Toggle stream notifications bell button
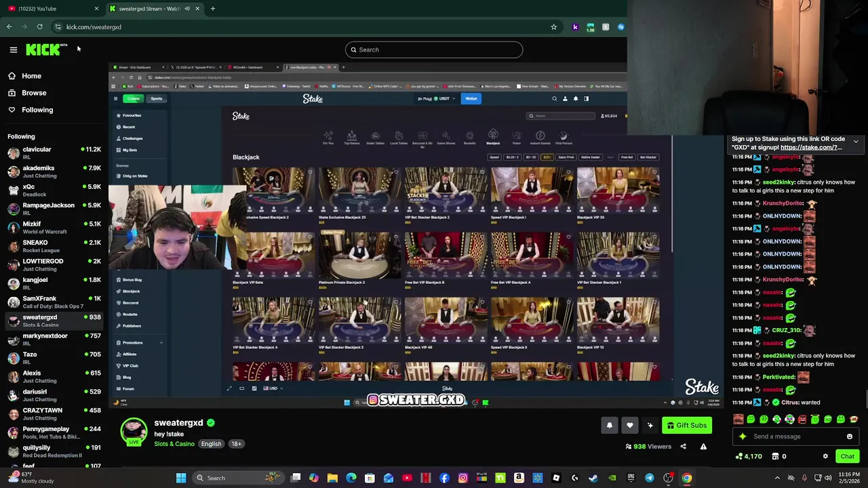The width and height of the screenshot is (868, 488). pyautogui.click(x=609, y=425)
